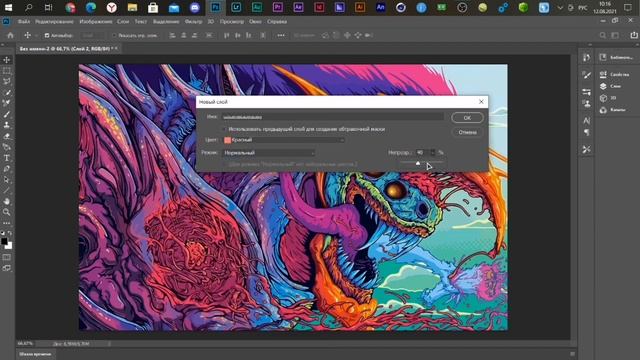Reset to default black/white colors icon

pos(3,233)
